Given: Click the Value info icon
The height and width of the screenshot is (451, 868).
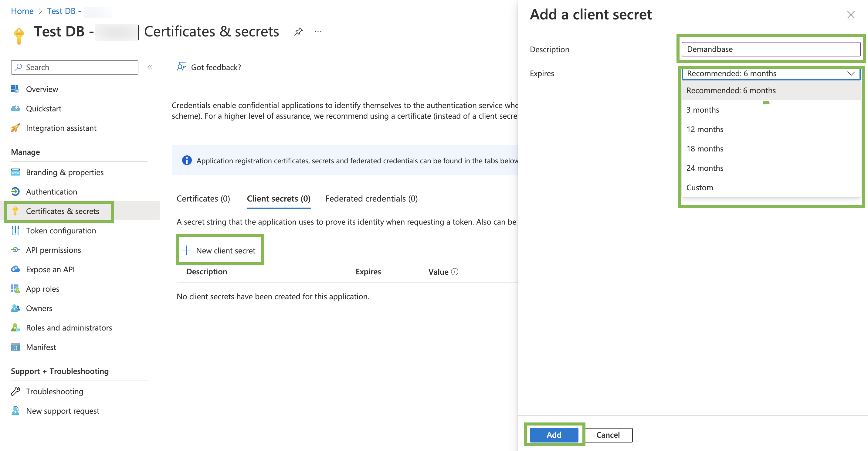Looking at the screenshot, I should point(455,272).
